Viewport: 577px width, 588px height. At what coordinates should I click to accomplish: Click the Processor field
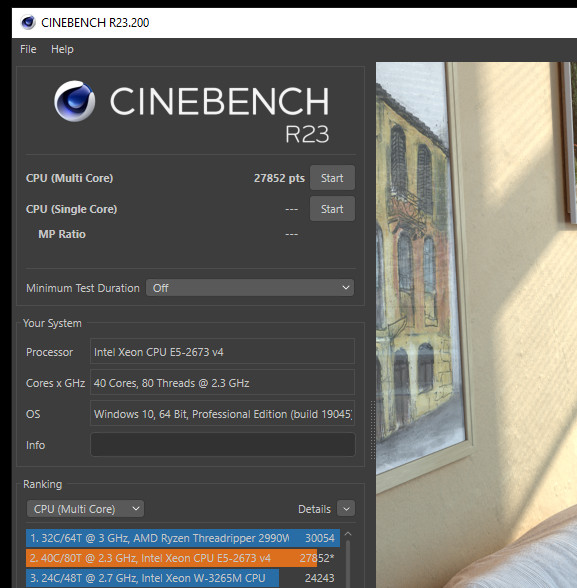click(222, 351)
